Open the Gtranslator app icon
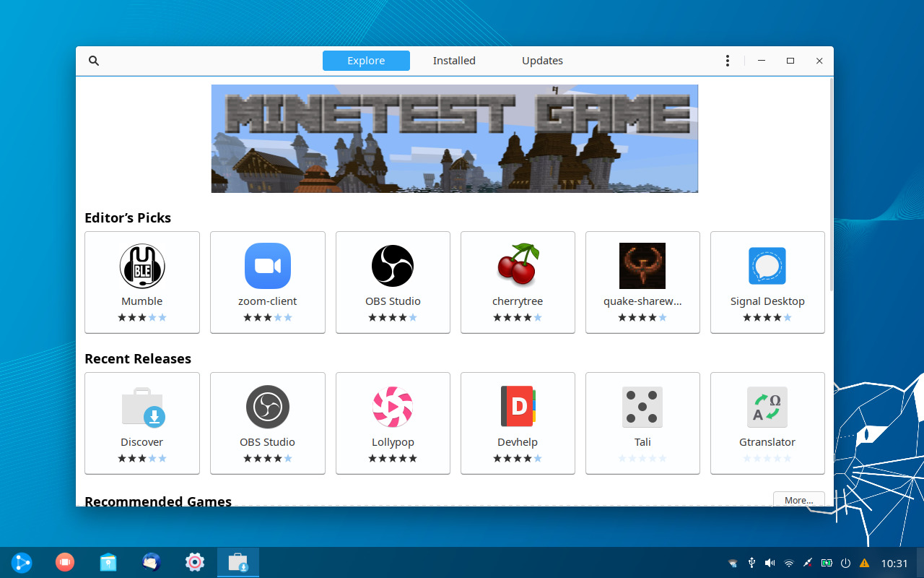The image size is (924, 578). tap(767, 407)
